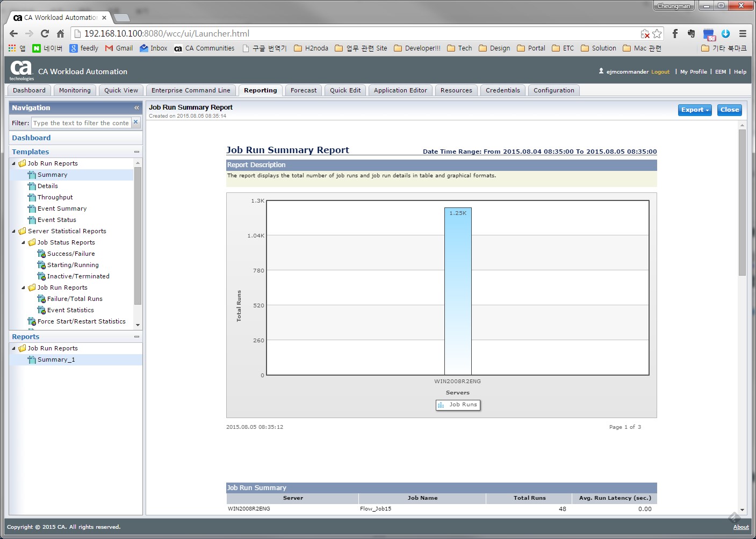Click the Facebook extension icon
Screen dimensions: 756x539
click(x=675, y=33)
